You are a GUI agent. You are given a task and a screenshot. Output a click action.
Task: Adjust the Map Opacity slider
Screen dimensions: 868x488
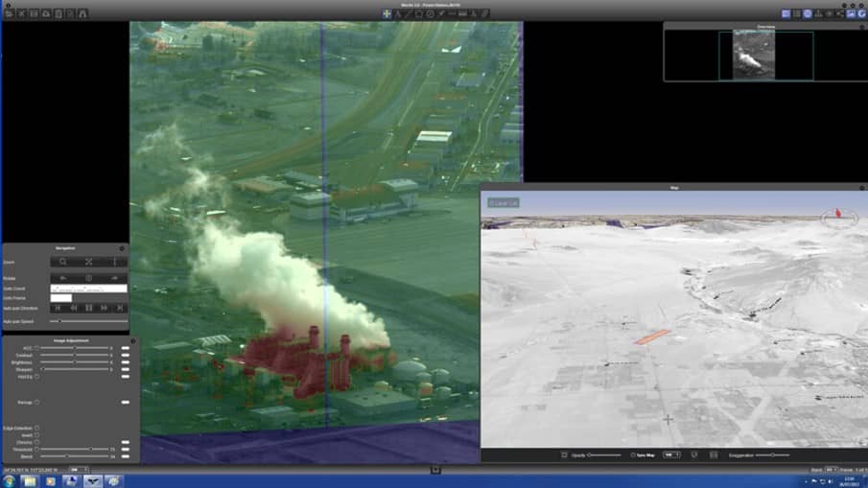click(x=605, y=454)
